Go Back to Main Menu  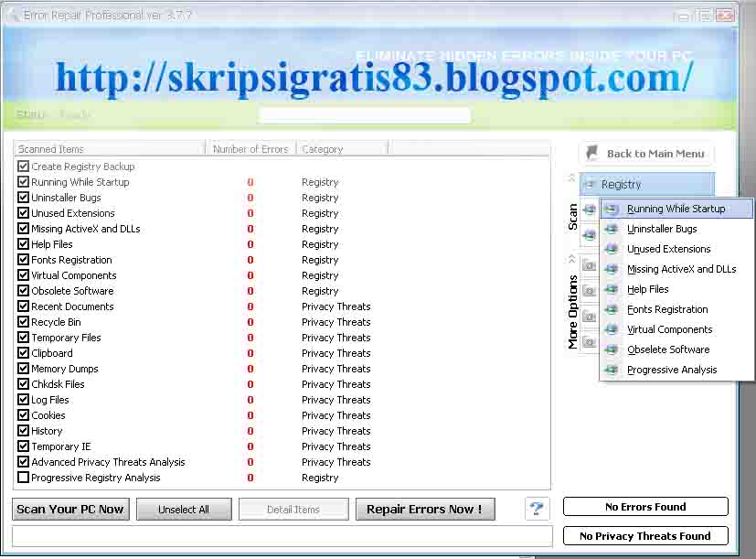646,154
